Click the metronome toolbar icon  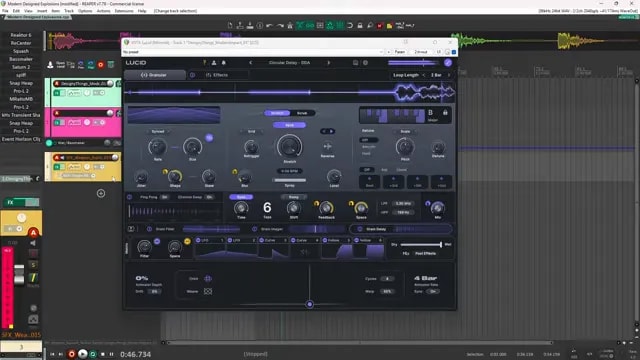(290, 25)
